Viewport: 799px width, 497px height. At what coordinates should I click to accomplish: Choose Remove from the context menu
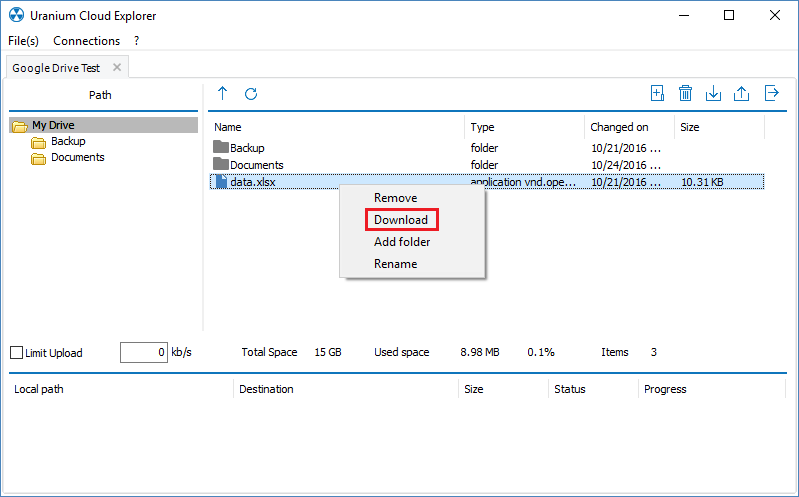coord(395,198)
